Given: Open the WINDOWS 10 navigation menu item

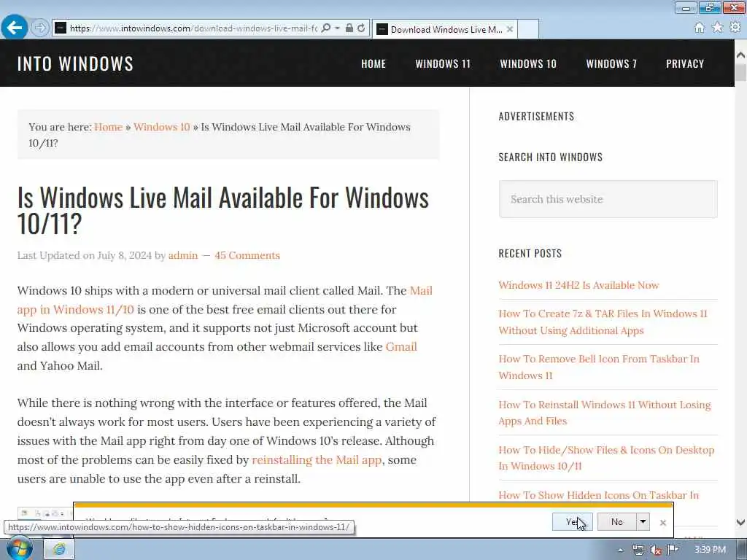Looking at the screenshot, I should (x=528, y=64).
